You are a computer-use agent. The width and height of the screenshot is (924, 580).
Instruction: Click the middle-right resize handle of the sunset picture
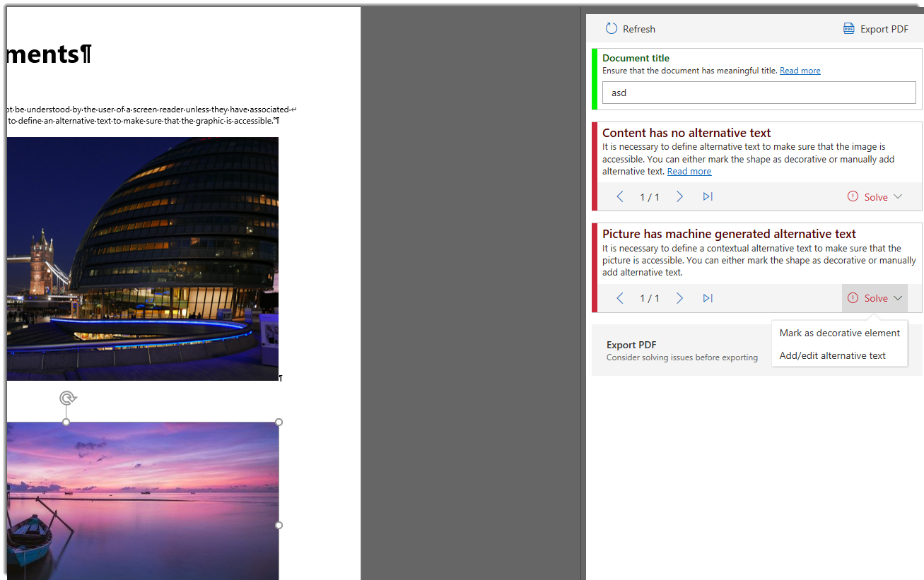click(279, 525)
